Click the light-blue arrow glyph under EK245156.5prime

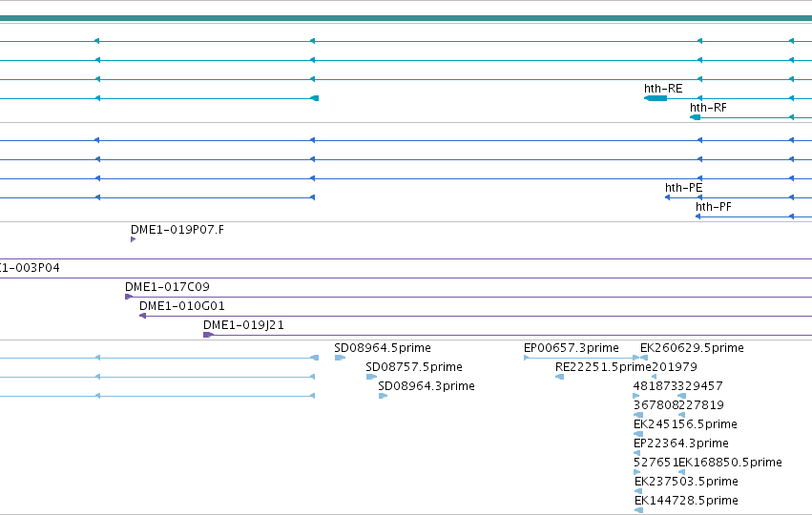638,434
